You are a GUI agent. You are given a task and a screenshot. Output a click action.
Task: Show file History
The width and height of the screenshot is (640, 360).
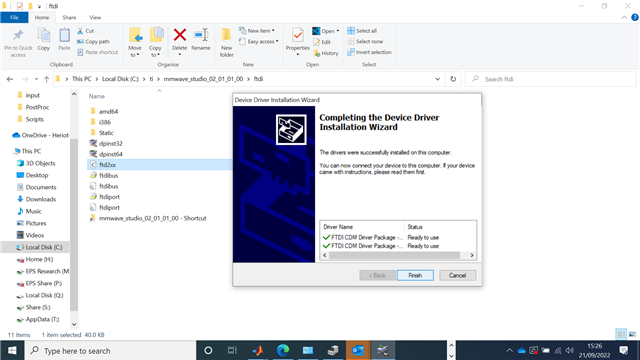[x=326, y=53]
